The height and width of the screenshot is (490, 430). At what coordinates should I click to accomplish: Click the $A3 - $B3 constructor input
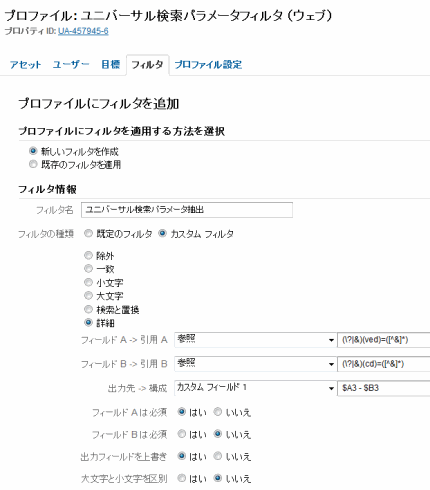(x=384, y=388)
